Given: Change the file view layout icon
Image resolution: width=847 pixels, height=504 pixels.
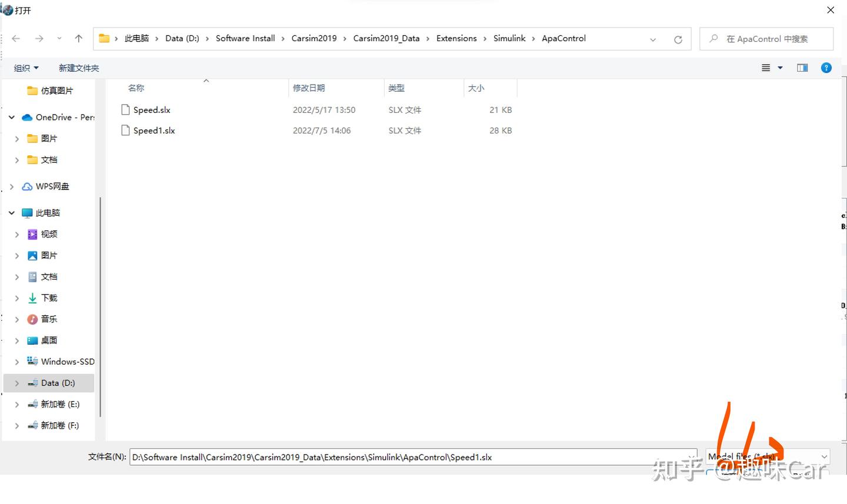Looking at the screenshot, I should [766, 68].
